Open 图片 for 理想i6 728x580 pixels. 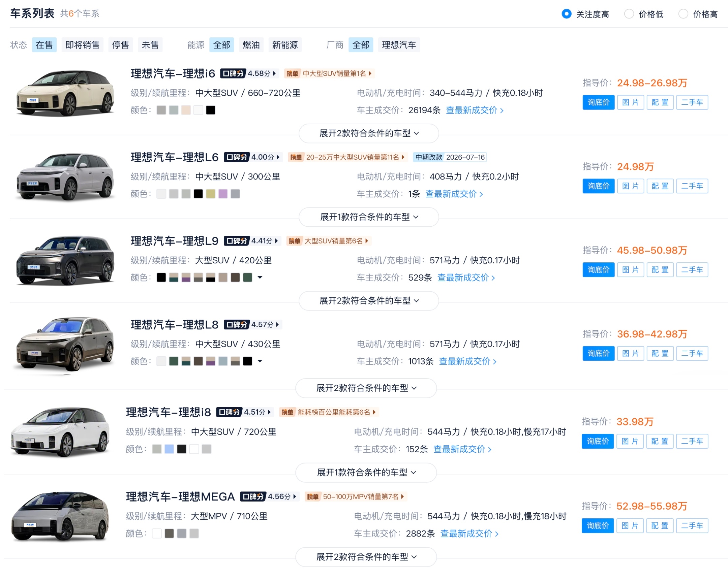[x=631, y=102]
